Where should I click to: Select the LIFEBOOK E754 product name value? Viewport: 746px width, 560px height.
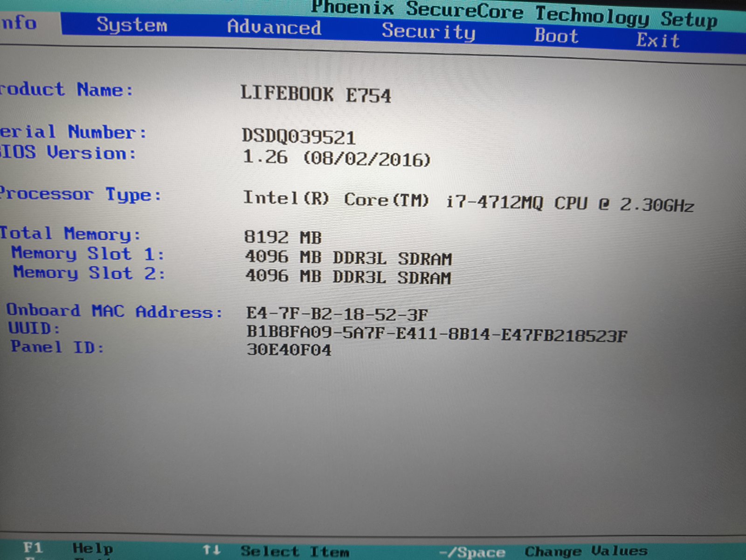[315, 95]
